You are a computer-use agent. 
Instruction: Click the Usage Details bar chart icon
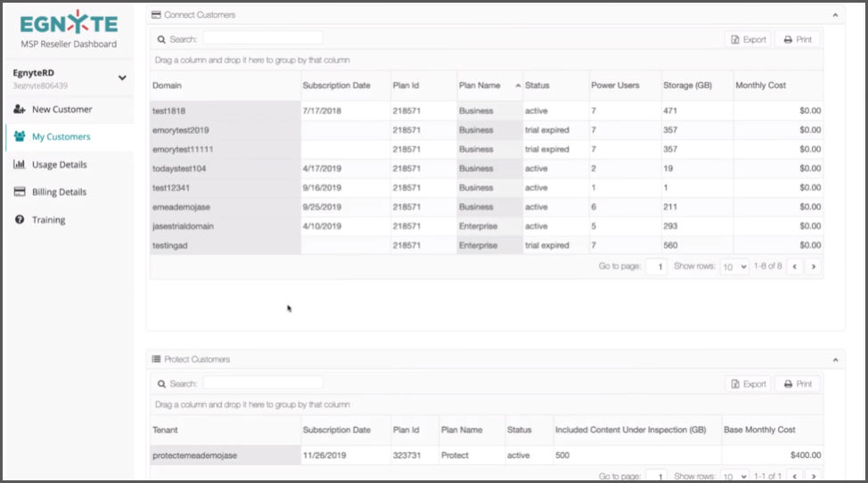[x=20, y=165]
